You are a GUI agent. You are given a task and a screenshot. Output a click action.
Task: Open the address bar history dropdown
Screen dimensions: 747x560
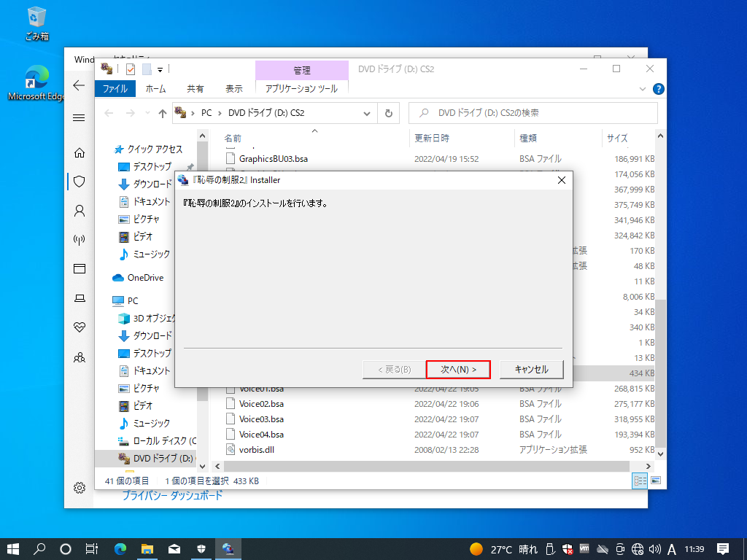(368, 113)
